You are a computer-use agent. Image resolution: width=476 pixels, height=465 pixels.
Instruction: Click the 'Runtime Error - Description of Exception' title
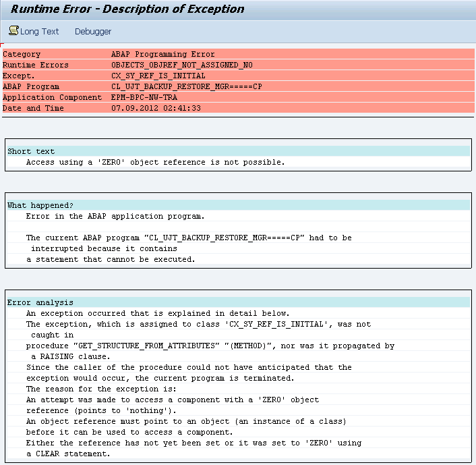(x=127, y=9)
